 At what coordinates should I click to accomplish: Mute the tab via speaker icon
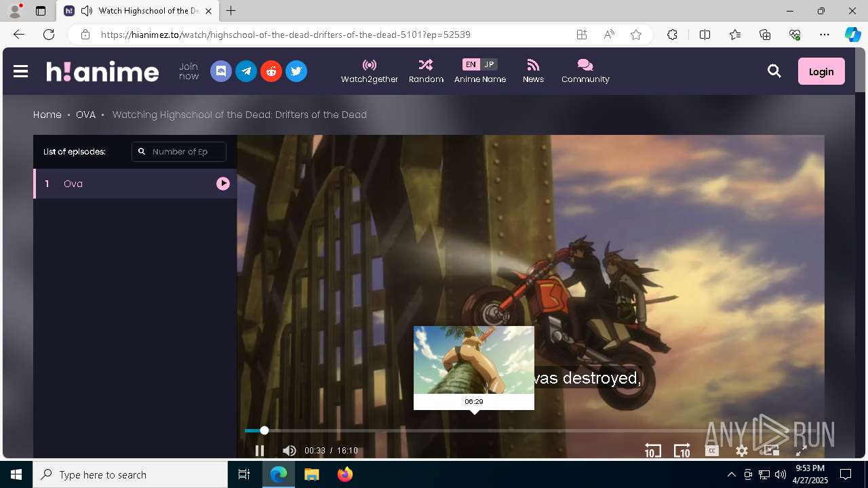[x=86, y=11]
